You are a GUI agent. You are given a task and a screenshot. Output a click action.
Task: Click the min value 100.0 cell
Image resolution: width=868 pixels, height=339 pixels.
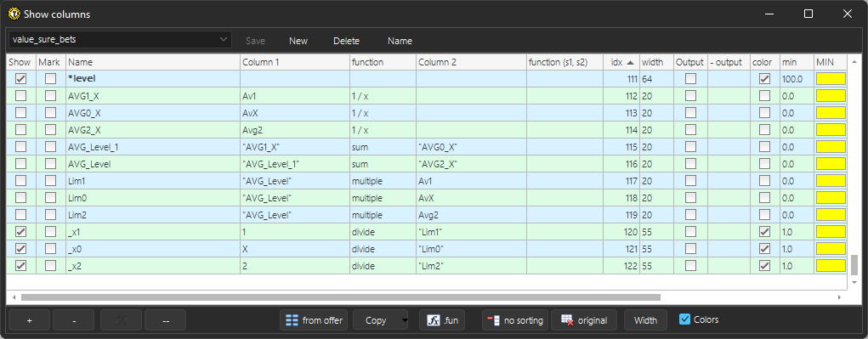pos(797,78)
